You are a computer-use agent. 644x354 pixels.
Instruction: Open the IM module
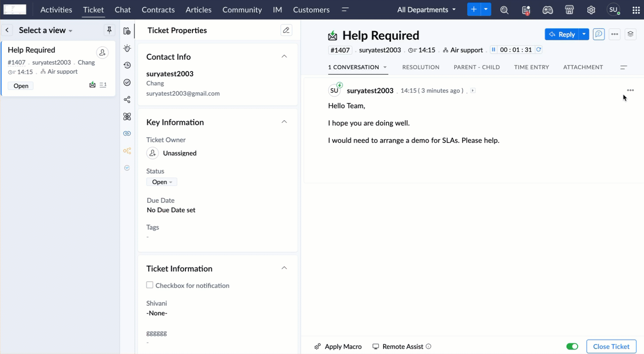[x=278, y=10]
